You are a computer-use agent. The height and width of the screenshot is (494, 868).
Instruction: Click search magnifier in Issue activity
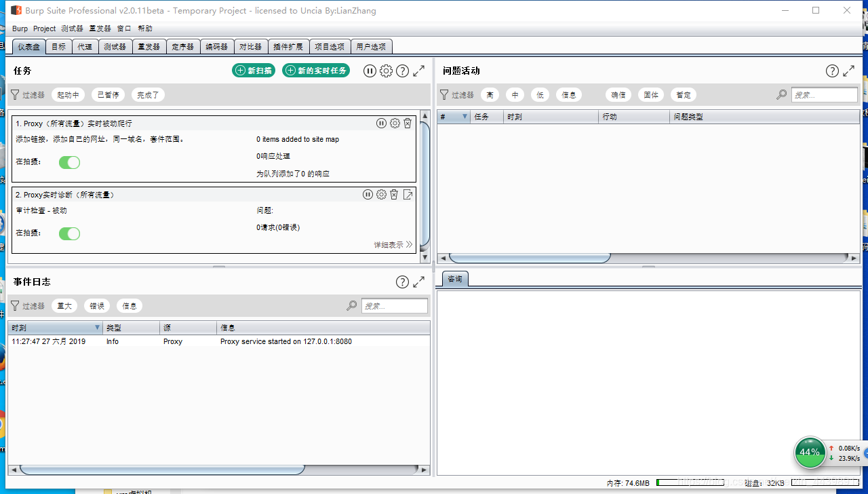pyautogui.click(x=782, y=95)
